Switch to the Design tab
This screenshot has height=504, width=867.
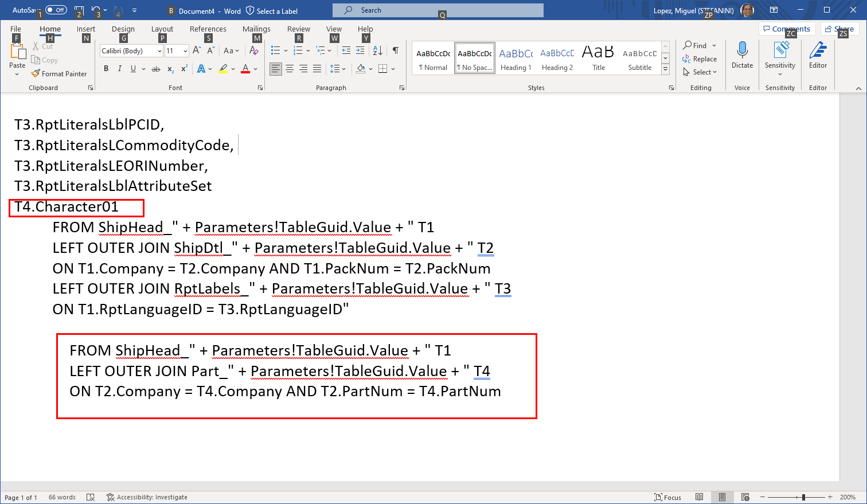click(x=123, y=29)
